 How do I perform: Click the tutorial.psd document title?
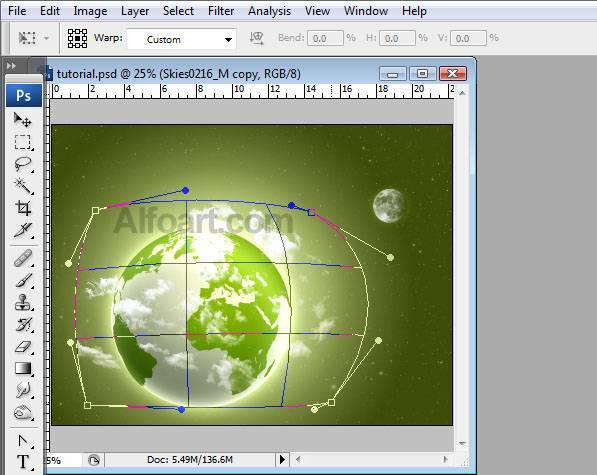click(x=178, y=73)
